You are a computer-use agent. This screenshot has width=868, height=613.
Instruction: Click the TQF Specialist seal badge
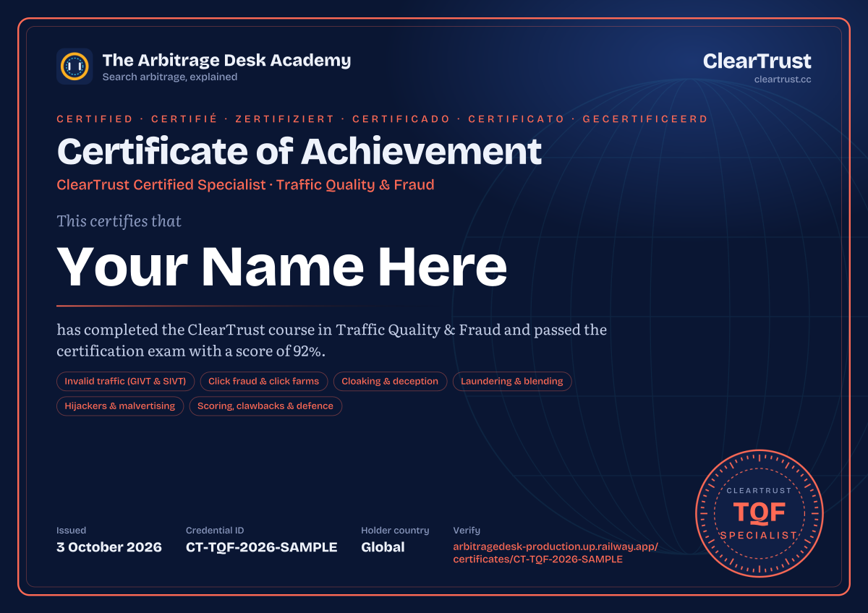pos(759,513)
